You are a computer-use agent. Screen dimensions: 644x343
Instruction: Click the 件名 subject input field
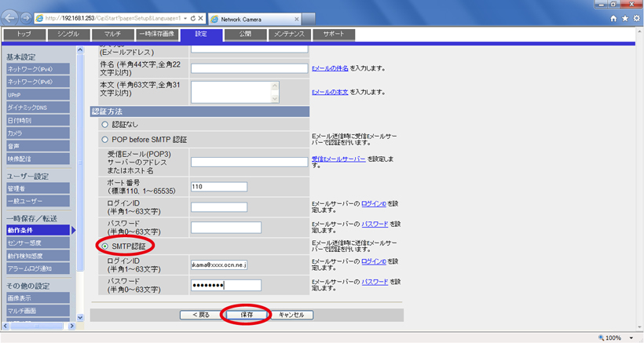[249, 68]
